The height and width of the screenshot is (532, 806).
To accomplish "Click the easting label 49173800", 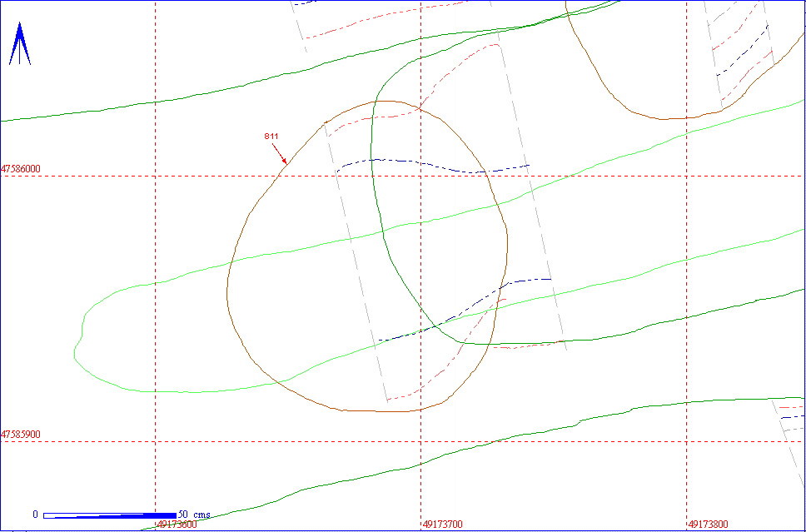I will (709, 525).
